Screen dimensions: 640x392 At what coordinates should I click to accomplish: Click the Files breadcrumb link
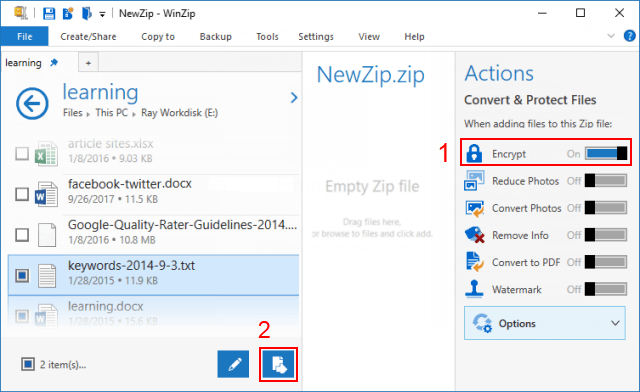click(73, 113)
